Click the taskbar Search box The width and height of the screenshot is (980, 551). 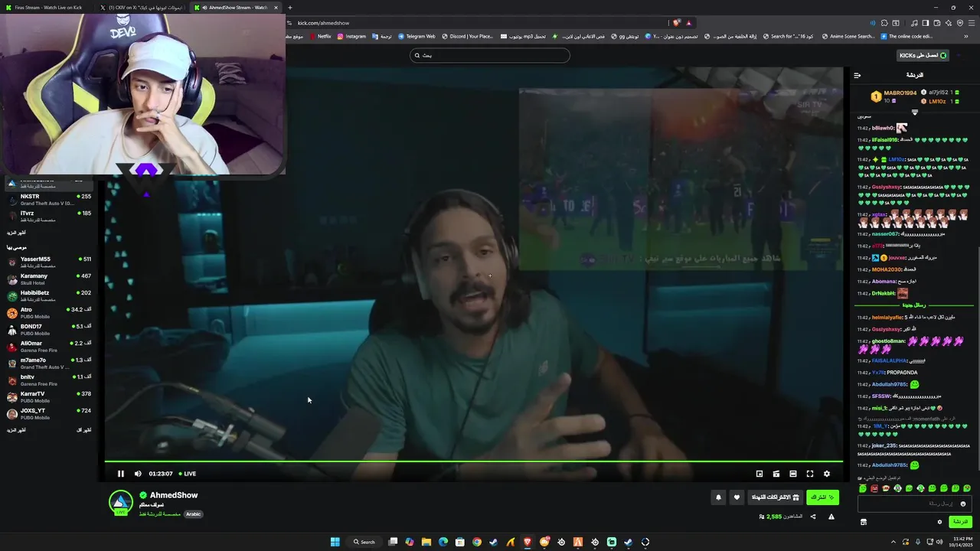364,542
